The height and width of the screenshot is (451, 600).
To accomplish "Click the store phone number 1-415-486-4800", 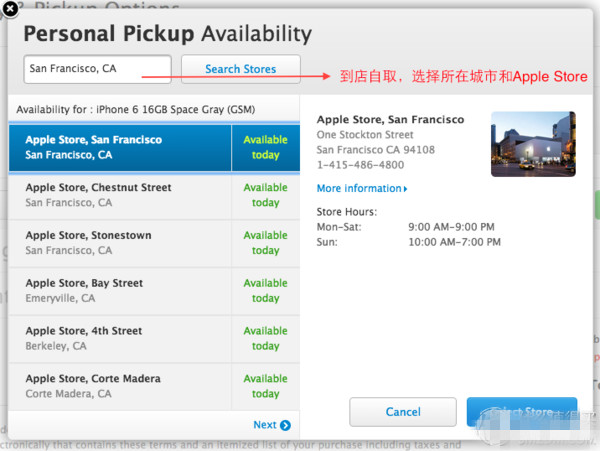I will coord(360,165).
